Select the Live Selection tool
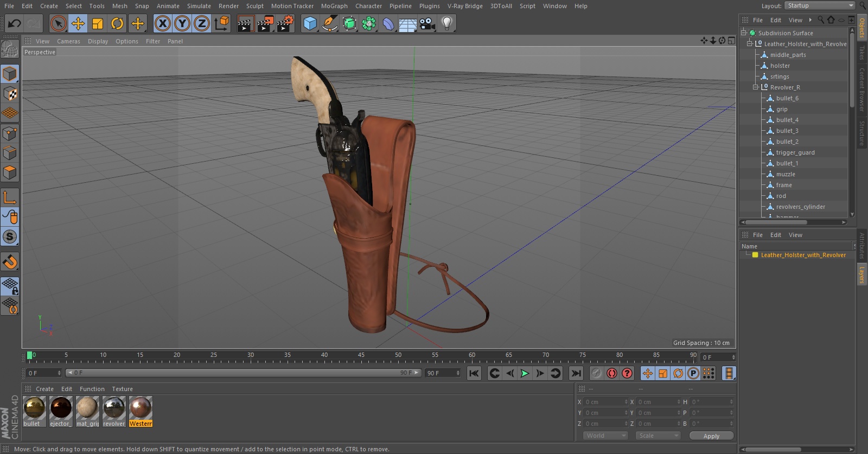 point(58,23)
